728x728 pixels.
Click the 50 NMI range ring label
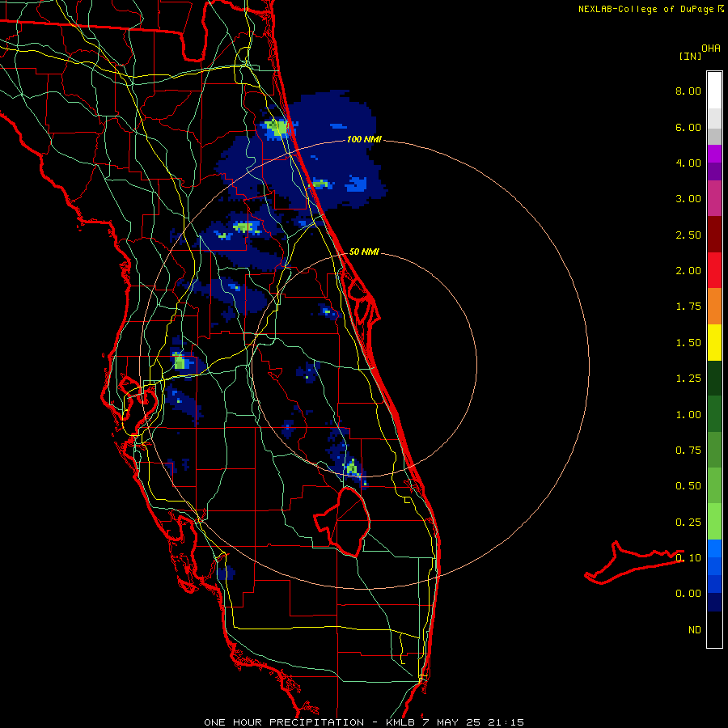[364, 252]
